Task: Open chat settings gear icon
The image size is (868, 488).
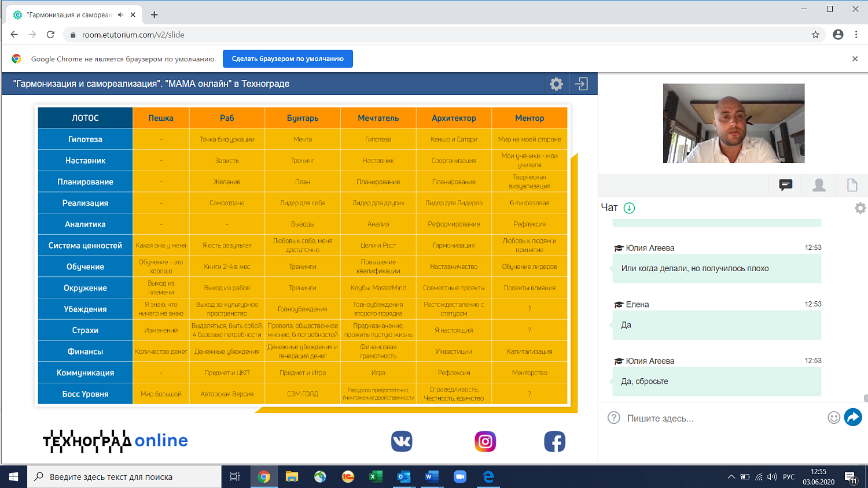Action: [x=860, y=208]
